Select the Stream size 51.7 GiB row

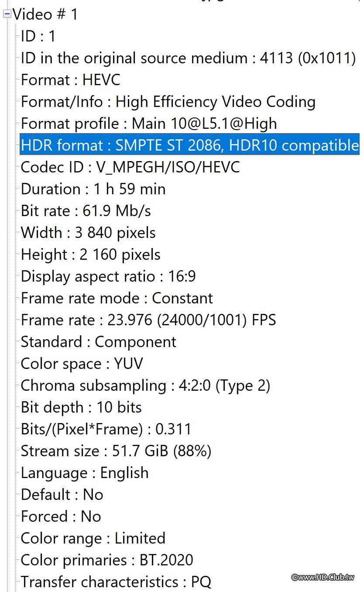point(116,451)
